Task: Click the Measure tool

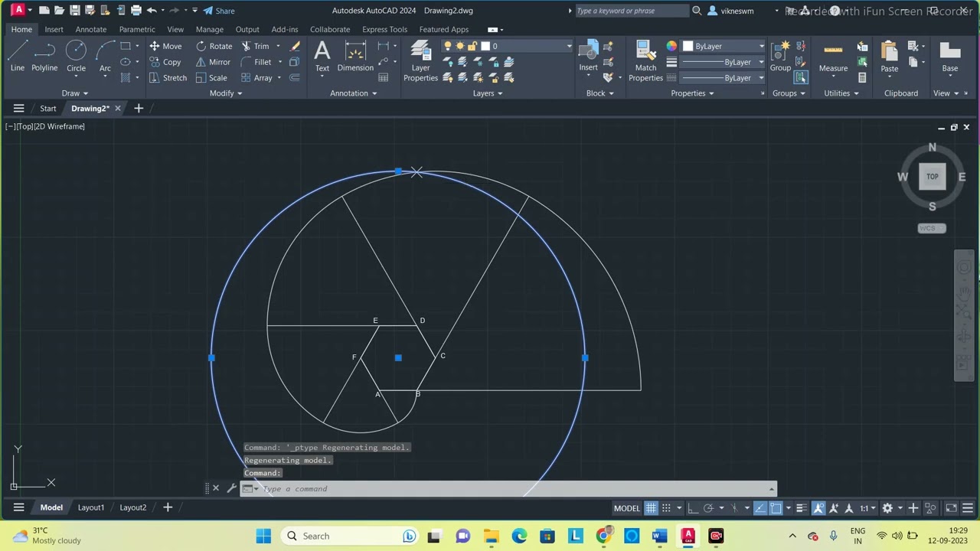Action: click(x=833, y=57)
